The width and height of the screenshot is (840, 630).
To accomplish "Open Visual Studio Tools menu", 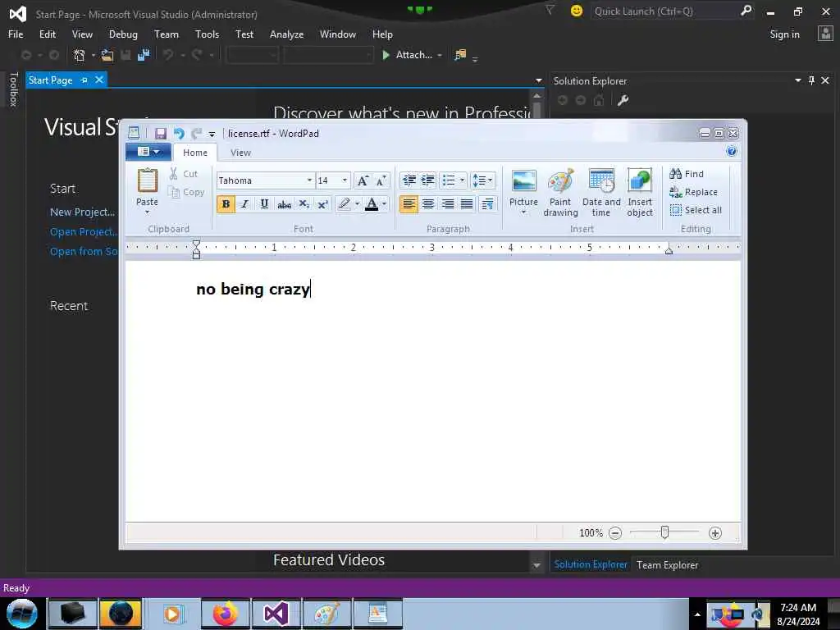I will [207, 34].
